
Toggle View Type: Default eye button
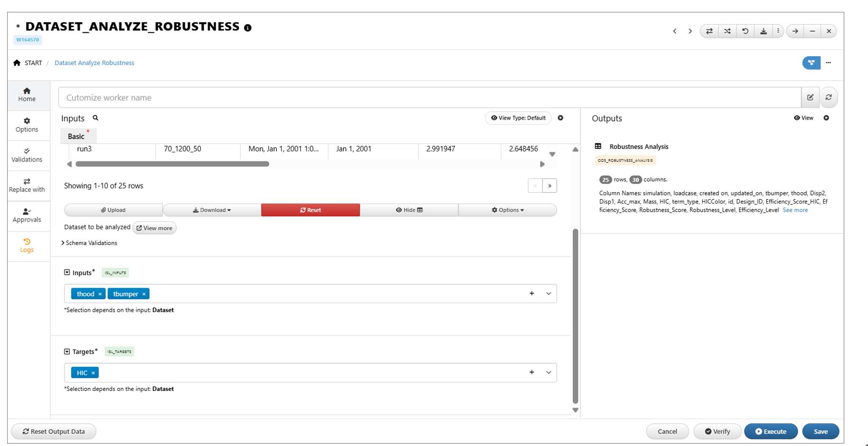[518, 118]
